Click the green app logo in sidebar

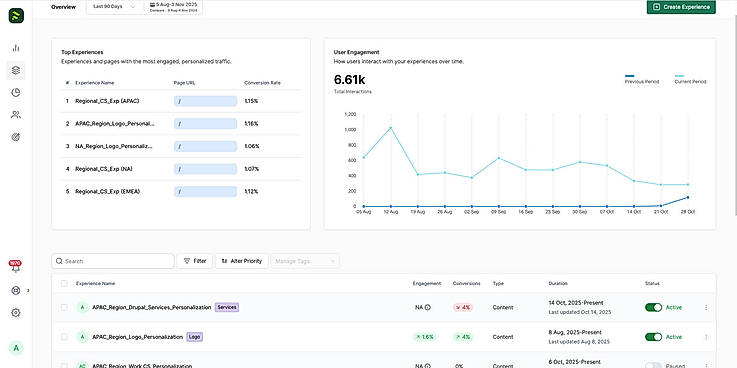(16, 16)
